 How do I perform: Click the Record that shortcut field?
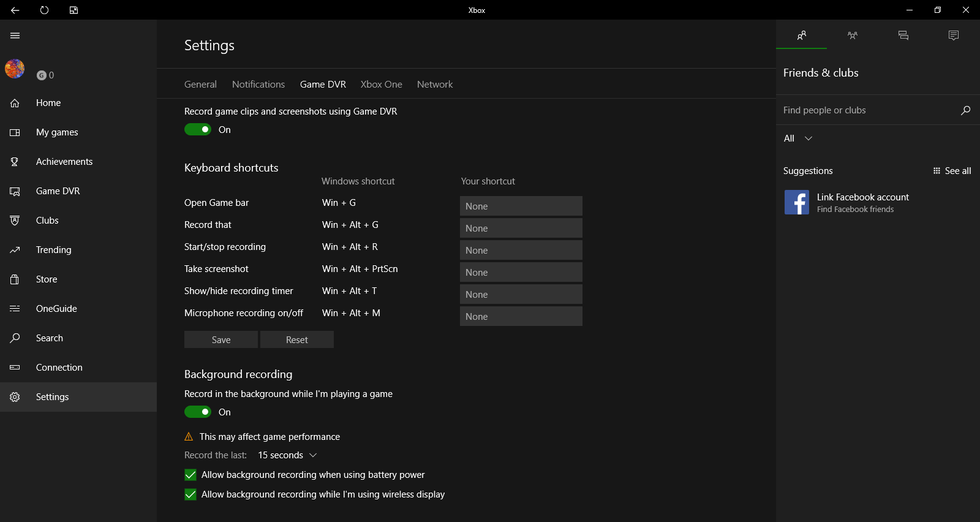coord(521,228)
